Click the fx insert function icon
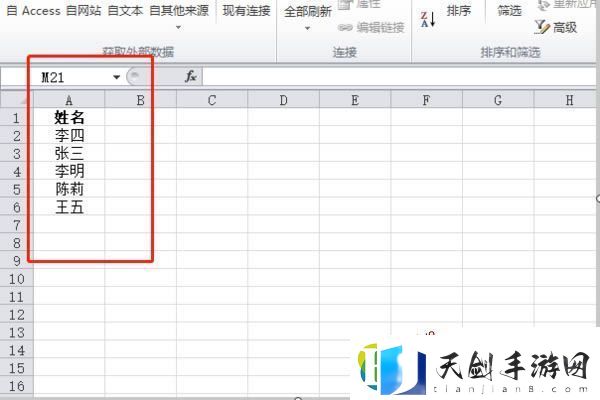Viewport: 600px width, 400px height. tap(191, 77)
